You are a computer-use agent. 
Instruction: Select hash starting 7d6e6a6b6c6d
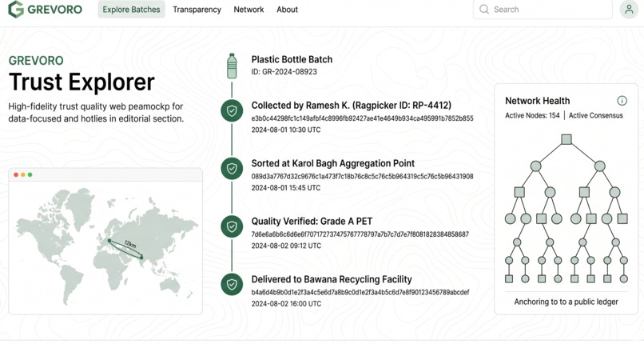[x=360, y=234]
